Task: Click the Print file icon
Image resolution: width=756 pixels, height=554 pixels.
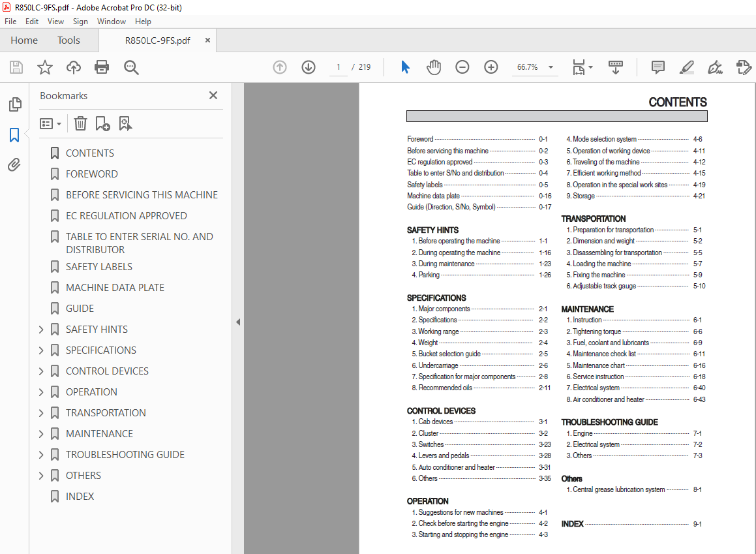Action: 102,67
